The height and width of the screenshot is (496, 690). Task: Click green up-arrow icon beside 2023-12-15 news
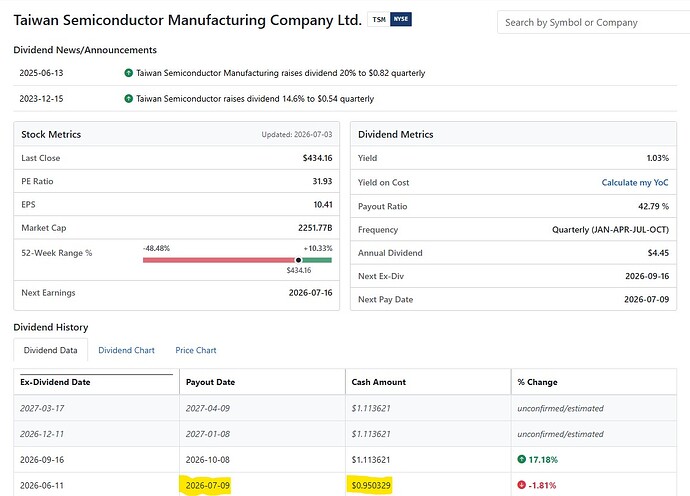point(128,99)
